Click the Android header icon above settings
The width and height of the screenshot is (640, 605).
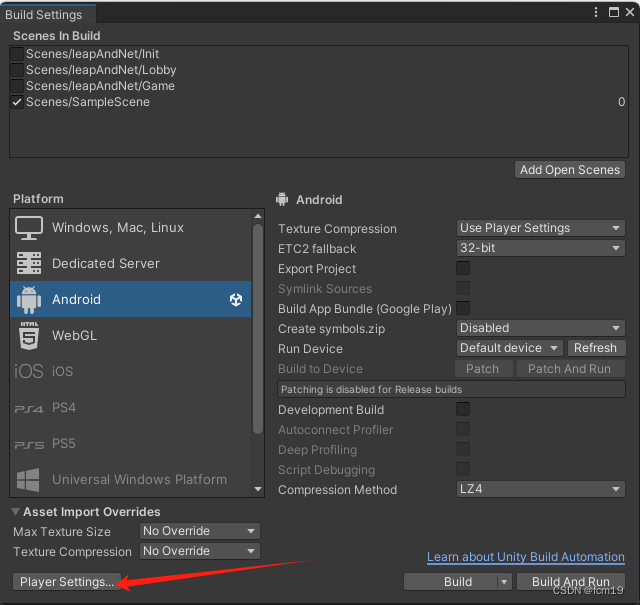pos(282,199)
